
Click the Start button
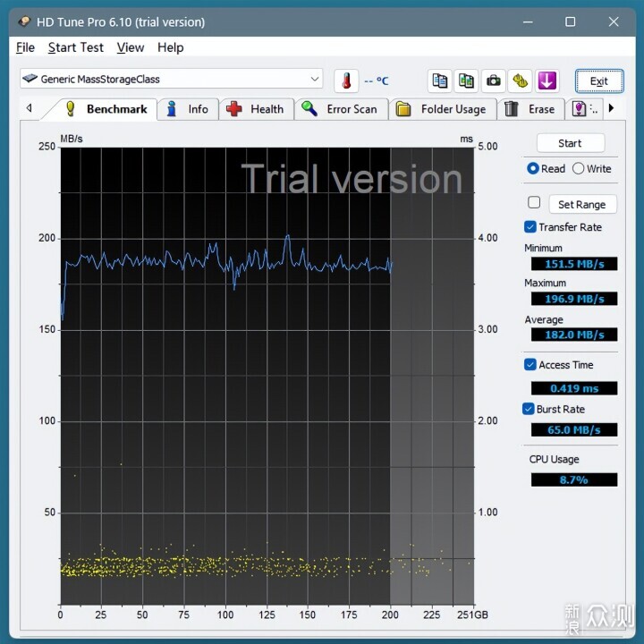click(x=570, y=143)
